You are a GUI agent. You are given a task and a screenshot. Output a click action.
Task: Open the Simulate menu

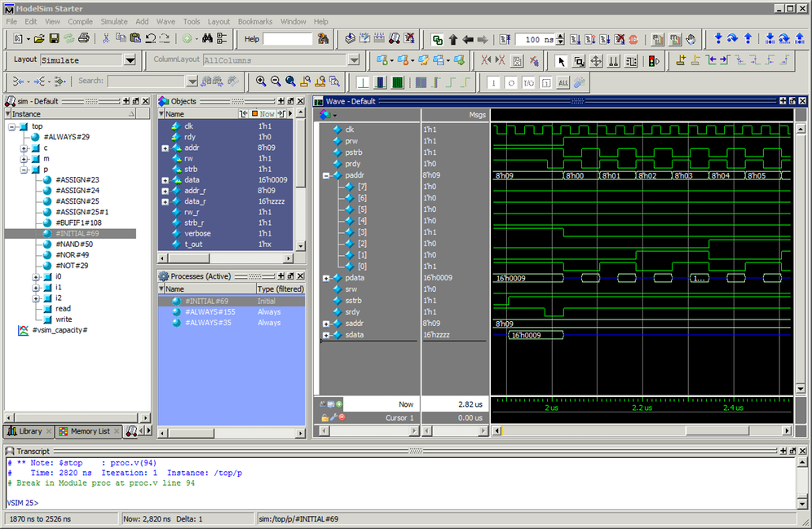click(114, 21)
